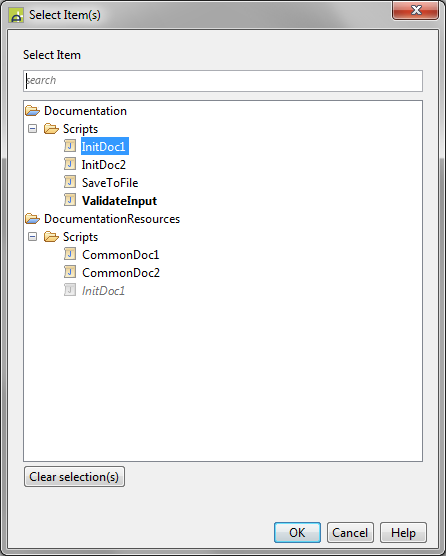
Task: Click the SaveToFile script file icon
Action: 70,182
